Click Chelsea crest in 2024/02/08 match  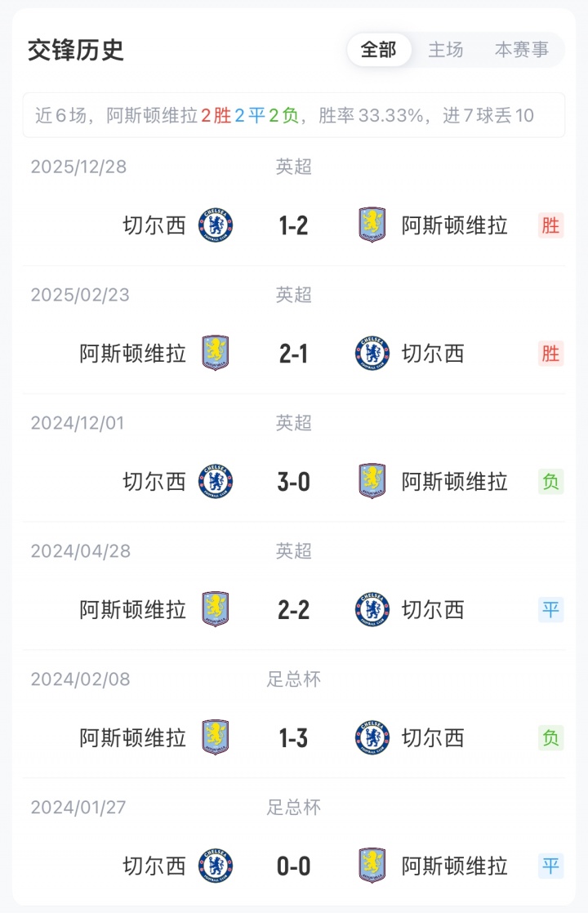(372, 738)
